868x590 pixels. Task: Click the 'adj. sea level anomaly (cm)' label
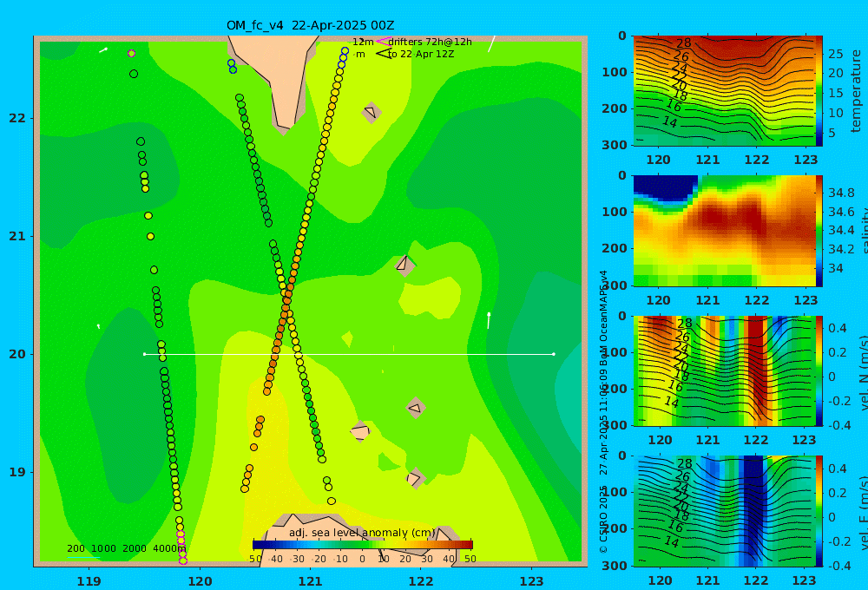pyautogui.click(x=362, y=533)
